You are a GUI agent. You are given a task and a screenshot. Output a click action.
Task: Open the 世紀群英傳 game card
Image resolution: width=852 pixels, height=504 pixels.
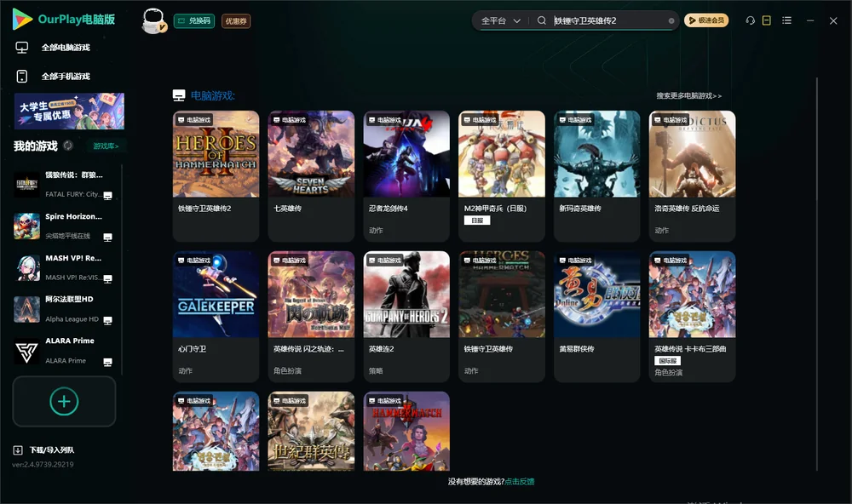point(311,432)
